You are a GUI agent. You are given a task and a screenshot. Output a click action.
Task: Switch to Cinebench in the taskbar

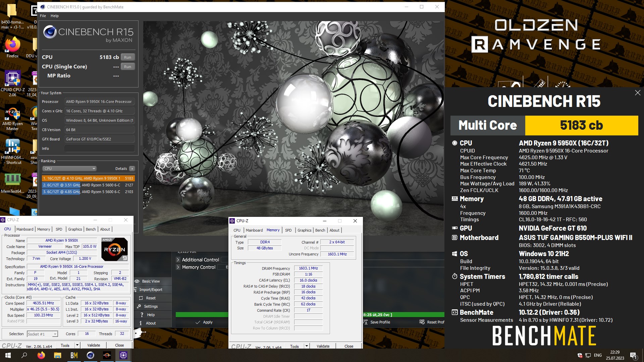click(x=90, y=355)
